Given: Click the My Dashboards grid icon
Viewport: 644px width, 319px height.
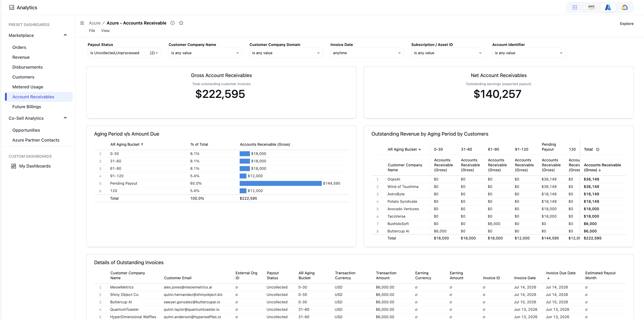Looking at the screenshot, I should (14, 166).
